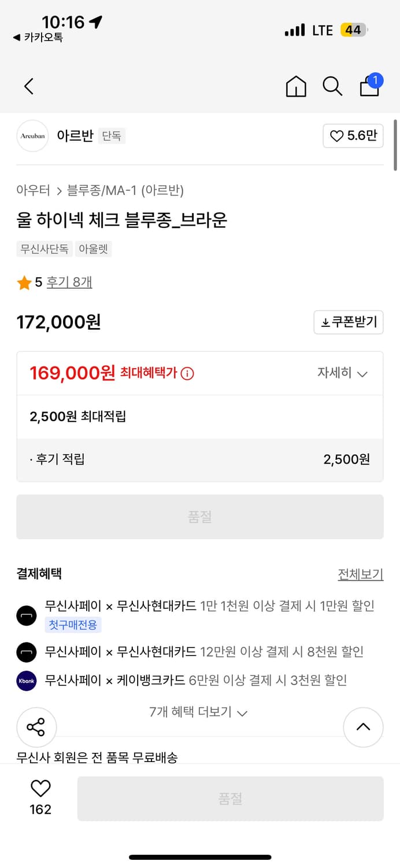Go to home via house icon
Image resolution: width=400 pixels, height=868 pixels.
click(x=296, y=87)
